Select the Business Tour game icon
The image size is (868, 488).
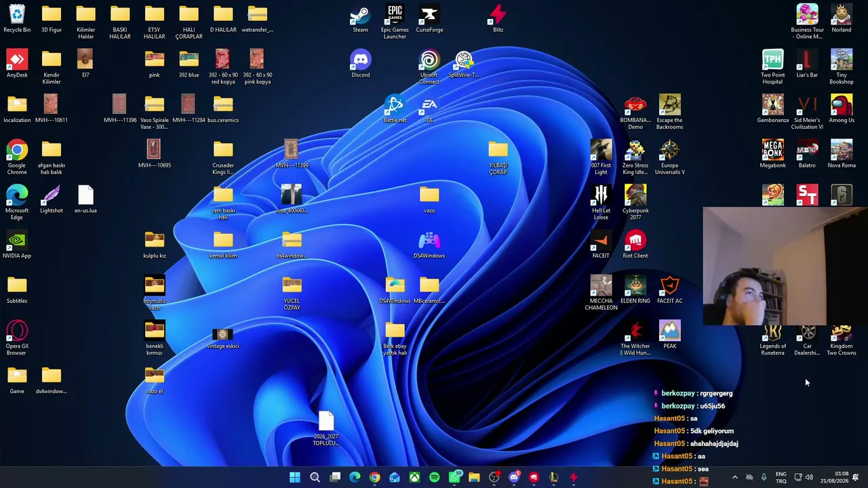[807, 22]
